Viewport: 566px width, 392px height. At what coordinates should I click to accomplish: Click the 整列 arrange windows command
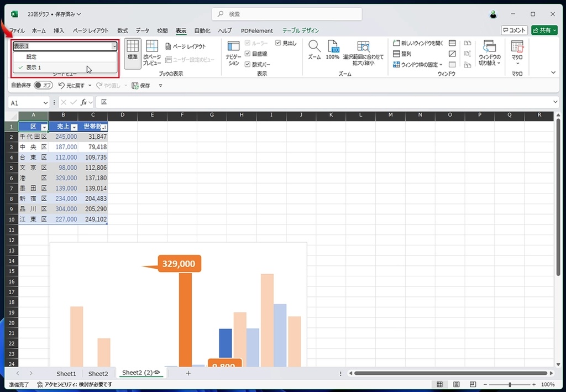[x=402, y=54]
